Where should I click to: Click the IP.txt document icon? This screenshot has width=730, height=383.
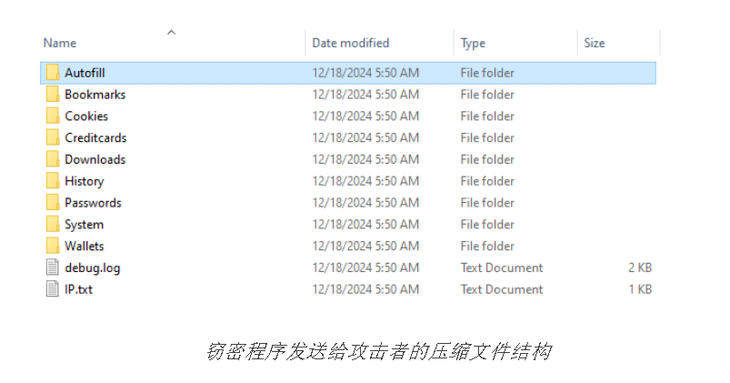point(52,289)
